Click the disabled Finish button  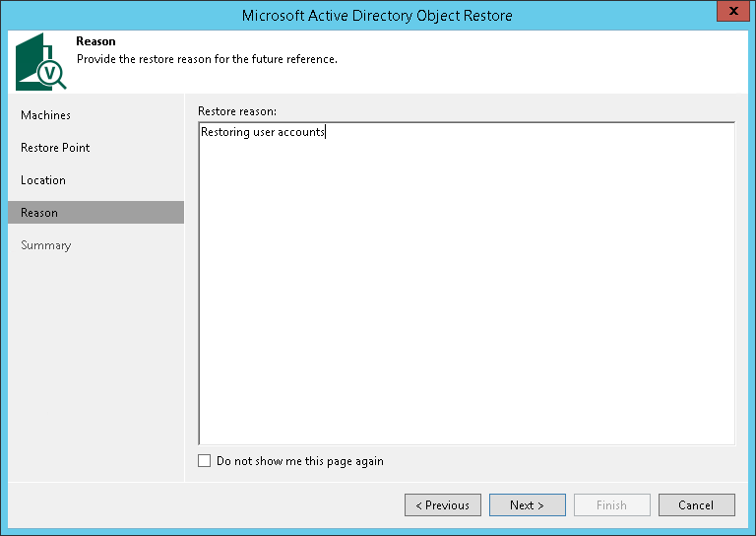pyautogui.click(x=612, y=504)
